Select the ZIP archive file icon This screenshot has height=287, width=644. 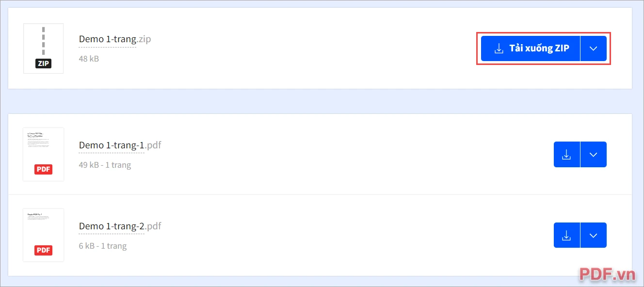click(x=44, y=48)
